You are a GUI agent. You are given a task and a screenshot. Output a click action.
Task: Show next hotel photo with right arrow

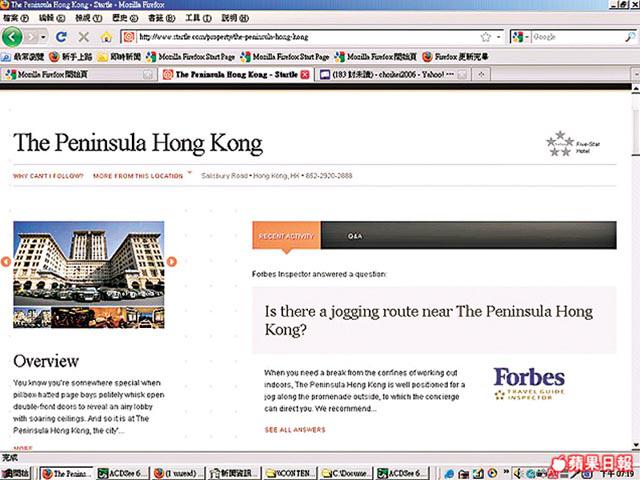(x=171, y=261)
